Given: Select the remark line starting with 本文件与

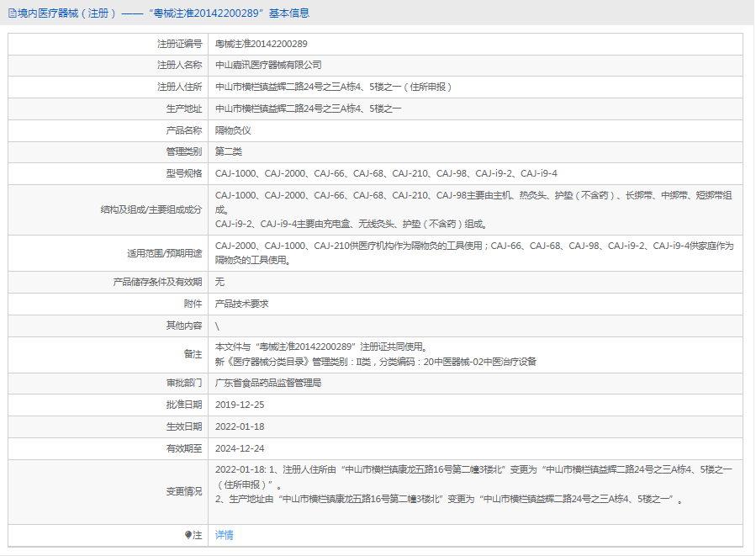Looking at the screenshot, I should tap(321, 347).
